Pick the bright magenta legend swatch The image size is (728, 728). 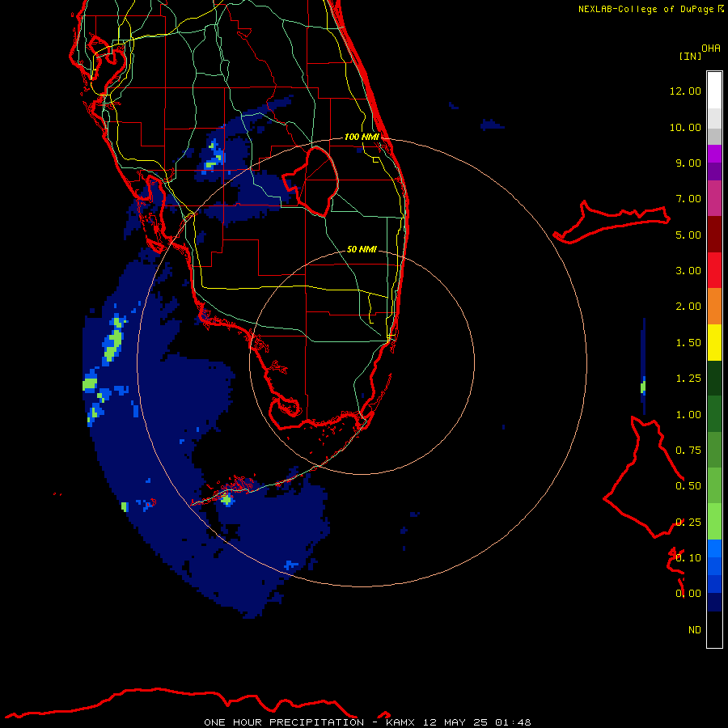point(714,154)
